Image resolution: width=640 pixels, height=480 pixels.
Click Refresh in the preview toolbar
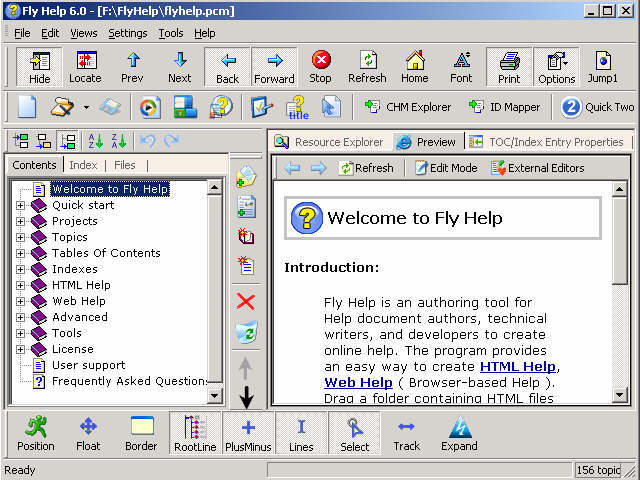[366, 168]
